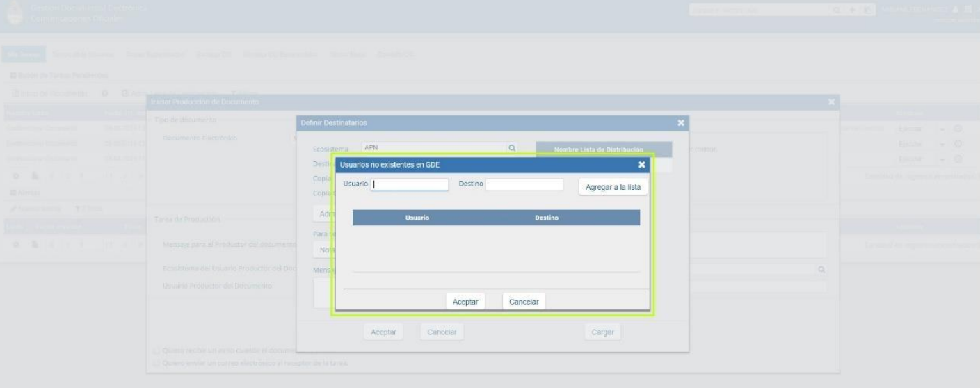
Task: Check the 'Quiero enviar un correo electrónico' checkbox
Action: [x=155, y=363]
